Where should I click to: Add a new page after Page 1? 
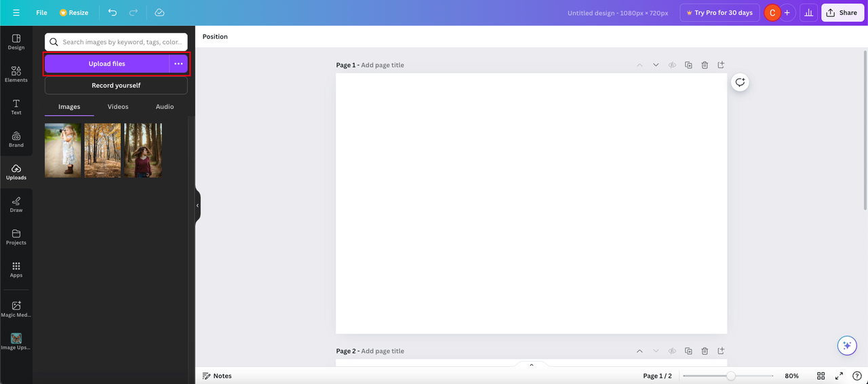tap(721, 65)
